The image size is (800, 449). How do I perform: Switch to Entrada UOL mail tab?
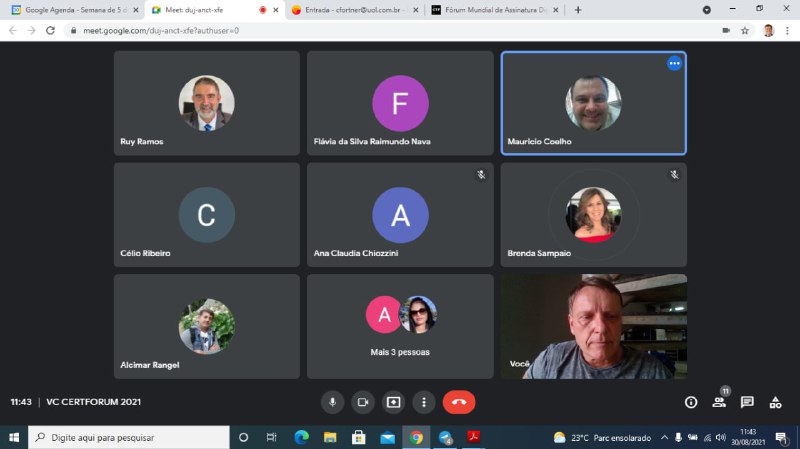[x=352, y=10]
